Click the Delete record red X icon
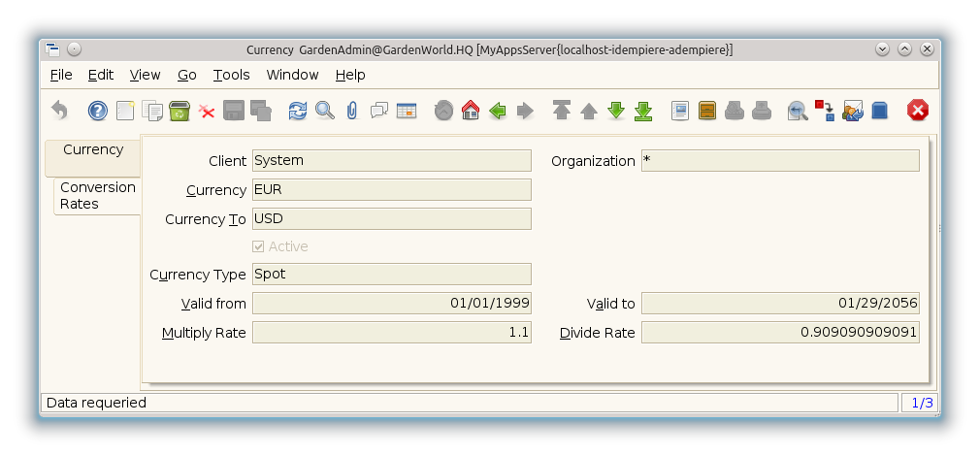This screenshot has height=456, width=980. (207, 111)
